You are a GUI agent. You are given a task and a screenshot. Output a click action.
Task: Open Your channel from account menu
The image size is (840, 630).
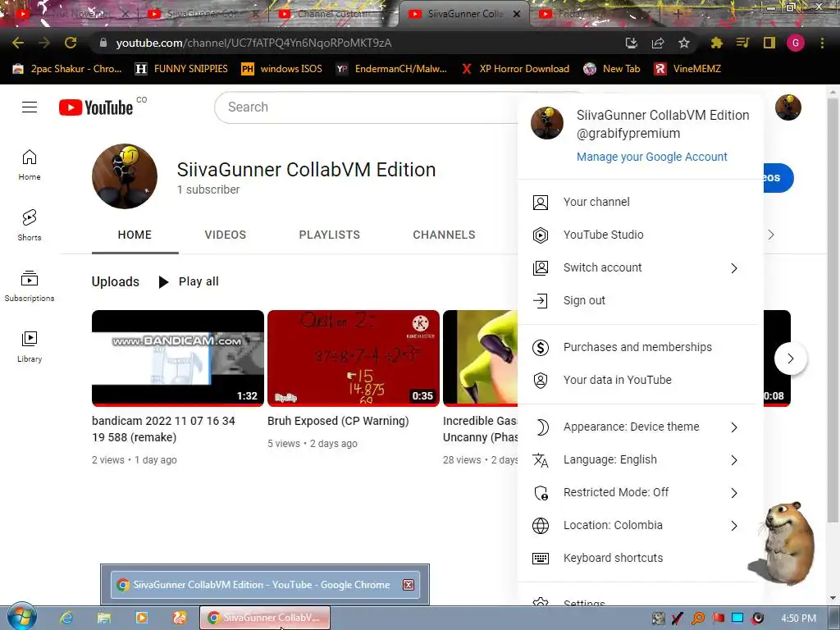641,202
